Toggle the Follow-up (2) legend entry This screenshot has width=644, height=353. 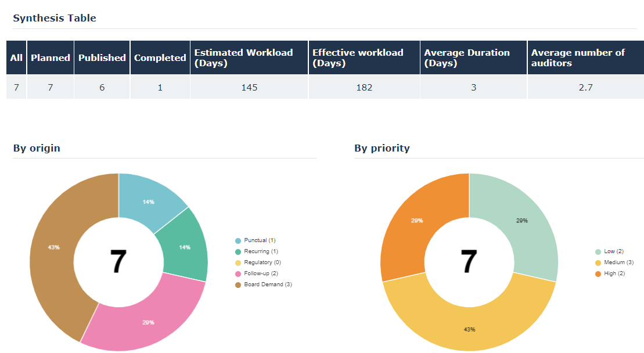click(261, 273)
